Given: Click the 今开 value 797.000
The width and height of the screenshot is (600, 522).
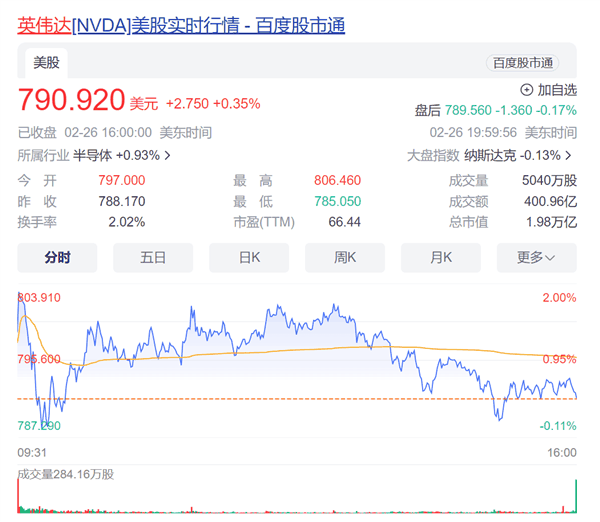Looking at the screenshot, I should click(122, 180).
